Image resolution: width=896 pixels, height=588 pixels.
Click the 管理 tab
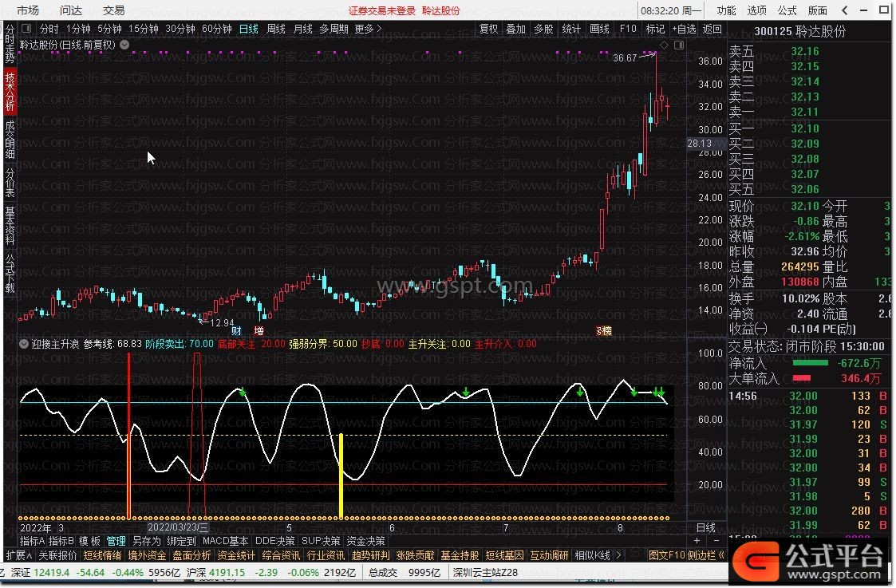point(116,541)
